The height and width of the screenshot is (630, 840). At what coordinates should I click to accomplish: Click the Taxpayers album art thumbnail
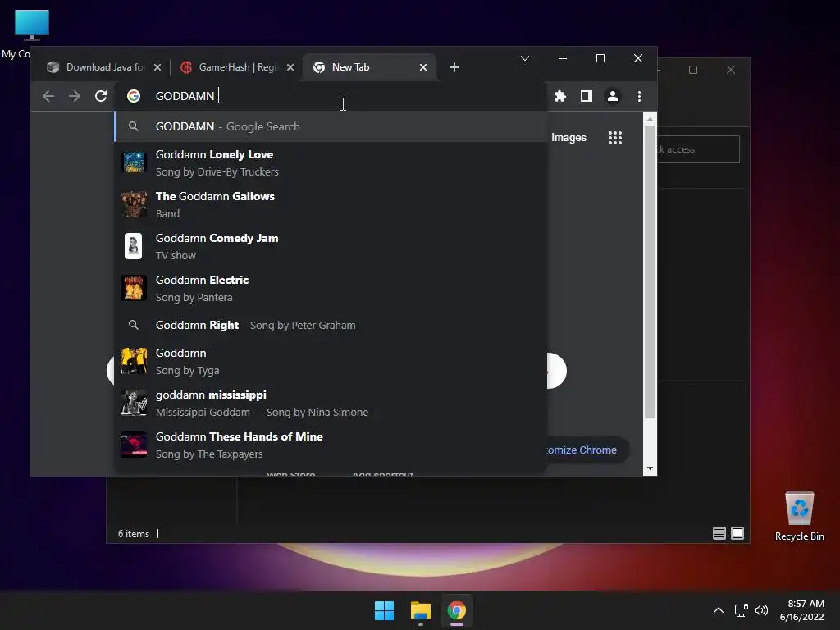pyautogui.click(x=134, y=445)
